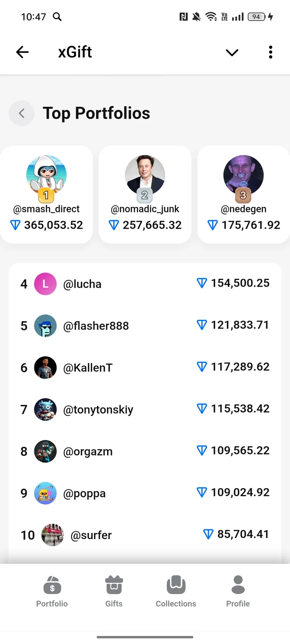Open the three-dot overflow menu
The width and height of the screenshot is (290, 644).
pos(271,52)
